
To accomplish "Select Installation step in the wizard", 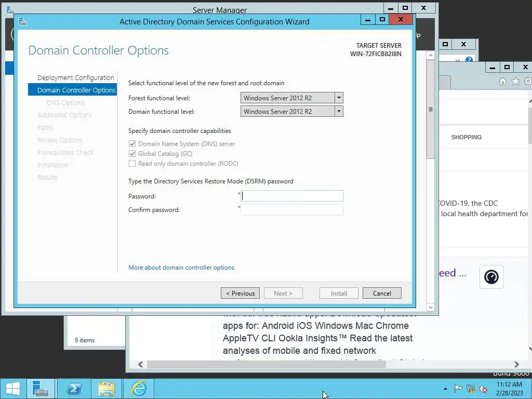I will 52,165.
